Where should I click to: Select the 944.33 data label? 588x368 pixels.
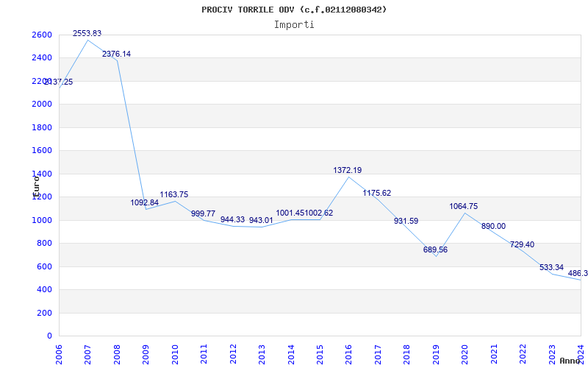[232, 219]
